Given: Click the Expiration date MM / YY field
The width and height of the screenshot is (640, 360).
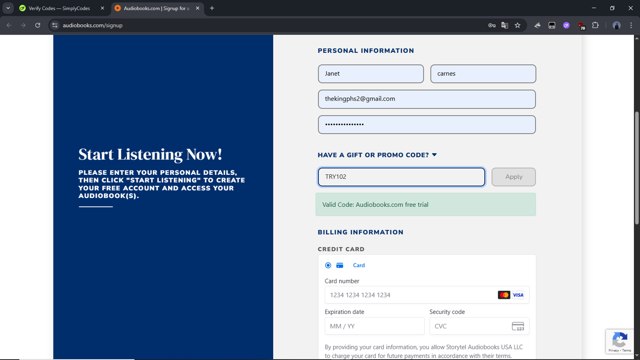Looking at the screenshot, I should coord(374,326).
